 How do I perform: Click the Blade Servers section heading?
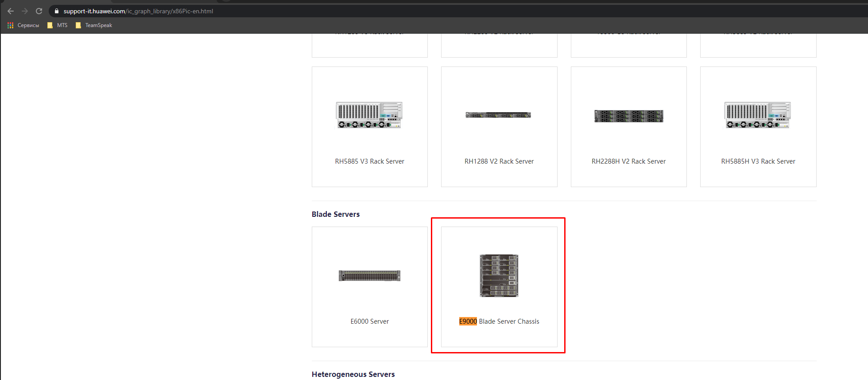point(336,214)
